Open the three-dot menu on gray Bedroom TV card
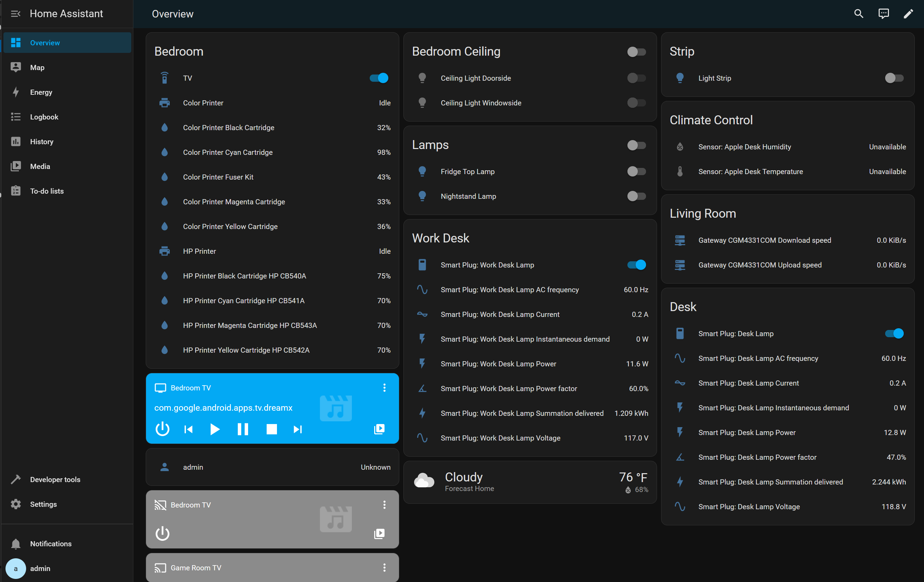924x582 pixels. pos(384,504)
